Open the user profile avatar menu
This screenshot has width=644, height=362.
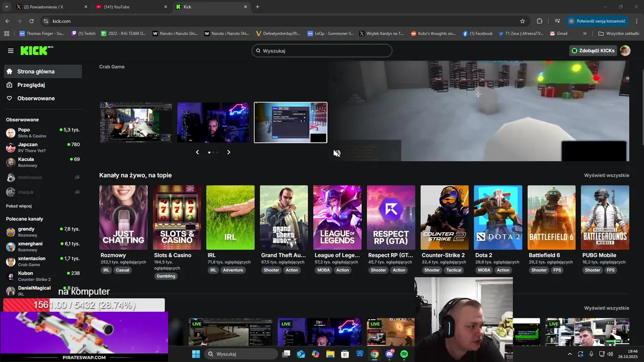coord(625,50)
